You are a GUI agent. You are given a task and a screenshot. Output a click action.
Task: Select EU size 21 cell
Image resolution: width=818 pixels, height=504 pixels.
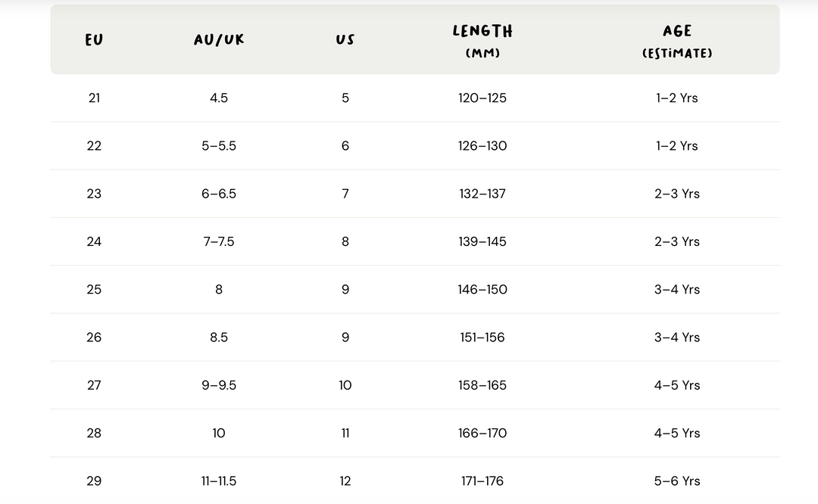click(x=94, y=98)
